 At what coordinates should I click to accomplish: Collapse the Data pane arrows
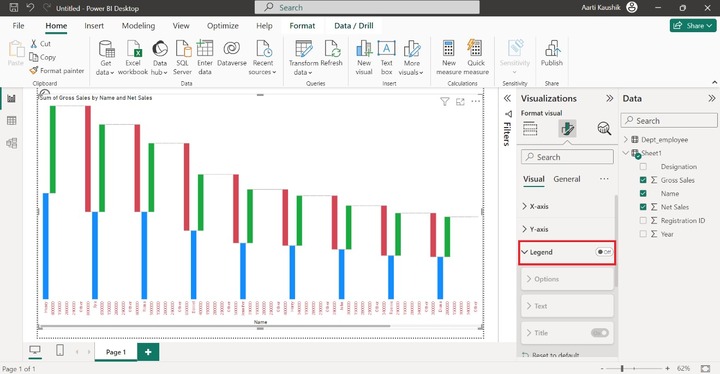(712, 98)
